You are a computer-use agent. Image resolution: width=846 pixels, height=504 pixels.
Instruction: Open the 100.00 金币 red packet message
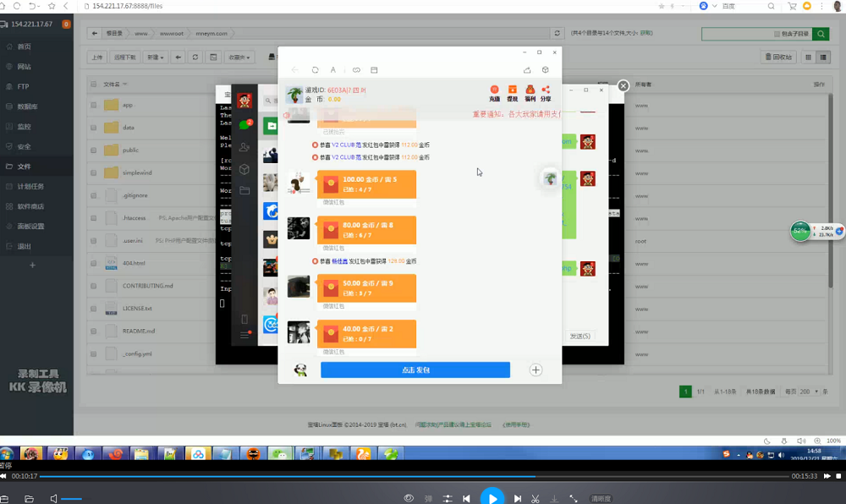pyautogui.click(x=367, y=184)
